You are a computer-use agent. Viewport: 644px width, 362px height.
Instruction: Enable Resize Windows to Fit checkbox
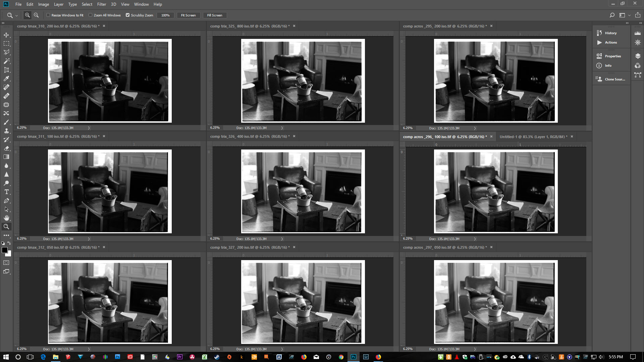click(x=48, y=15)
